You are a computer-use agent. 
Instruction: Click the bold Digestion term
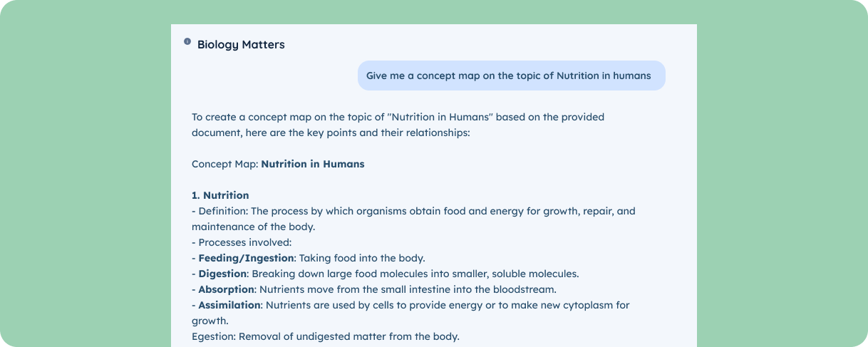(222, 274)
